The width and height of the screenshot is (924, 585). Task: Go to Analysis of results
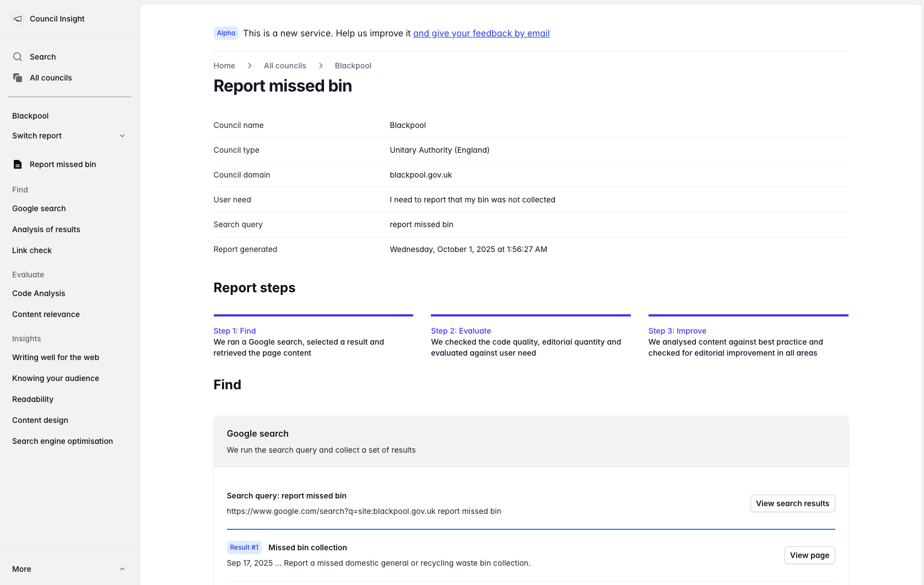(46, 229)
